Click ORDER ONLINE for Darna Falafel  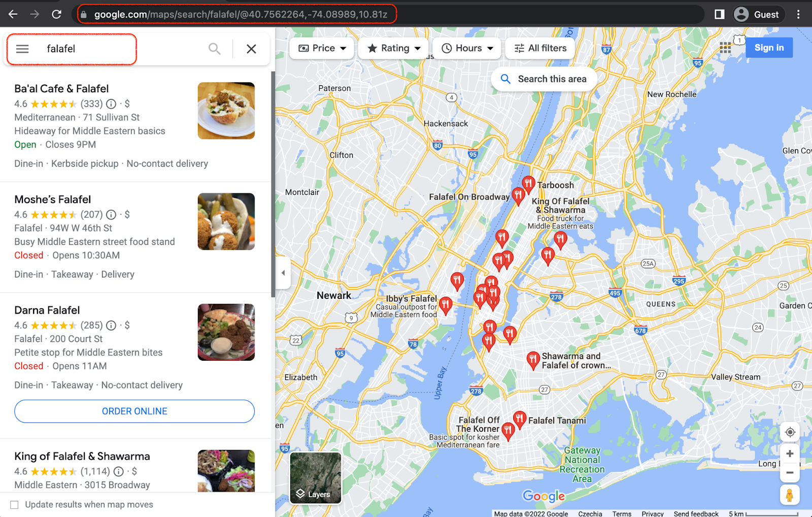[x=134, y=411]
